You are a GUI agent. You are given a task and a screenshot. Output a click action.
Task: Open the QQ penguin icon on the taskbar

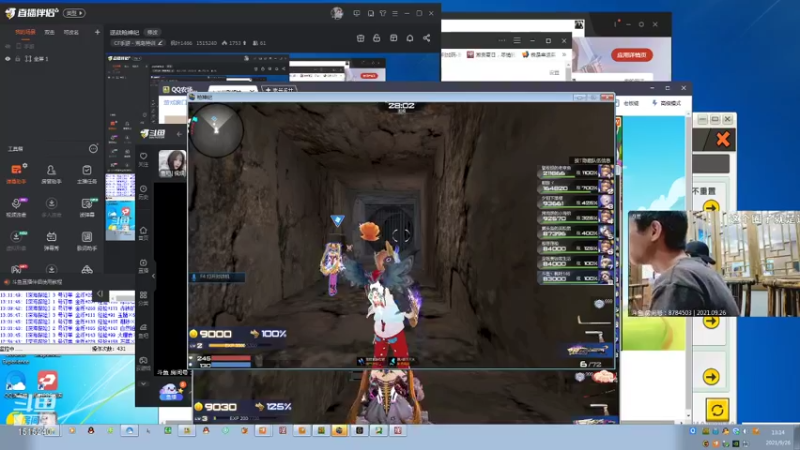[91, 431]
